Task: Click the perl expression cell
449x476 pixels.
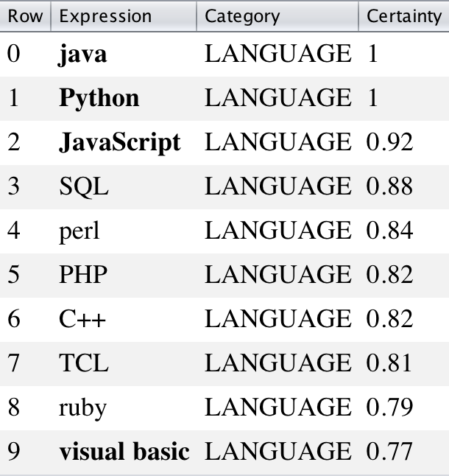Action: tap(79, 231)
